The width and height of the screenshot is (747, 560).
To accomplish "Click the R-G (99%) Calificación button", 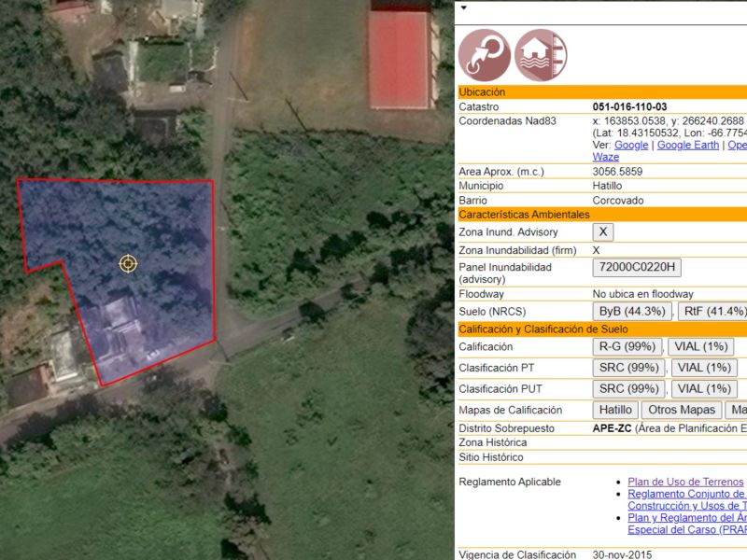I will point(628,346).
